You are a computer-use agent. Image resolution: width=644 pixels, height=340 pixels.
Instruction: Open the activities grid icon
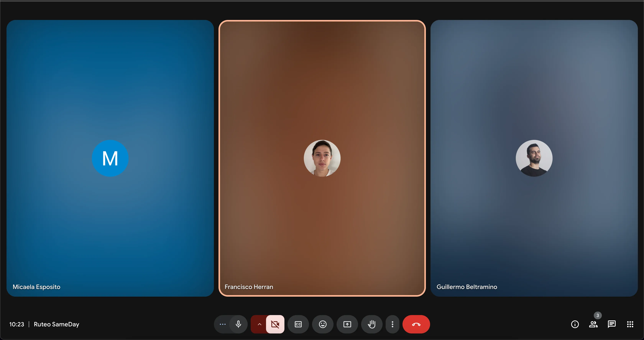tap(630, 324)
